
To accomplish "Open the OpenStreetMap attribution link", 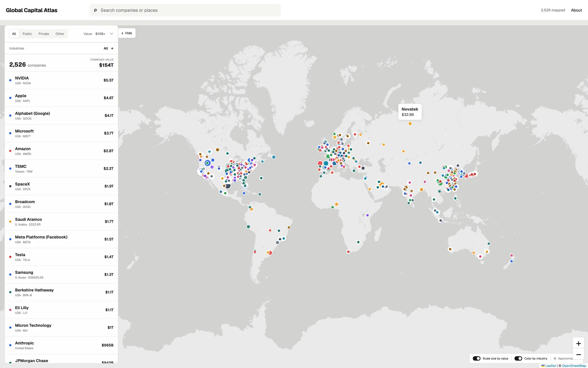I will (574, 366).
